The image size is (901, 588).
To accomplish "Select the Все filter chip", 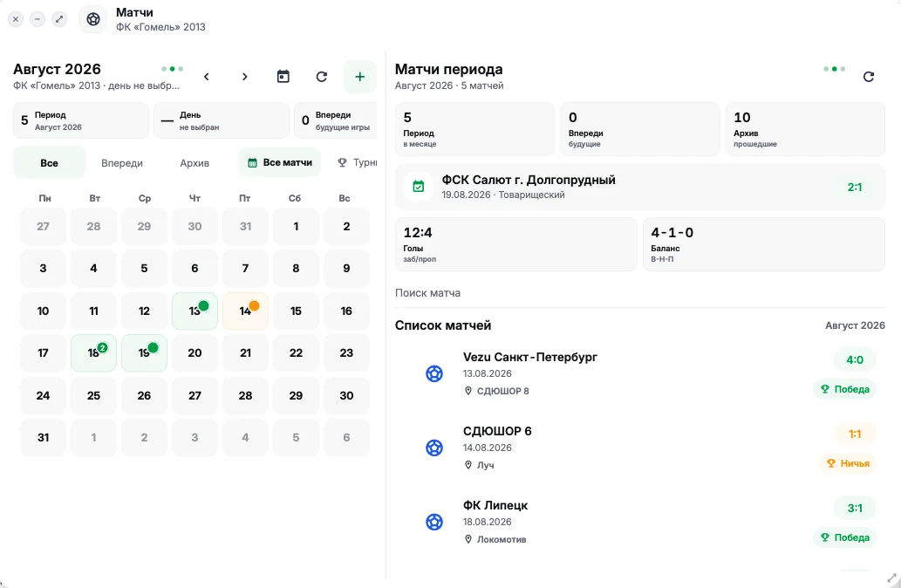I will coord(50,162).
